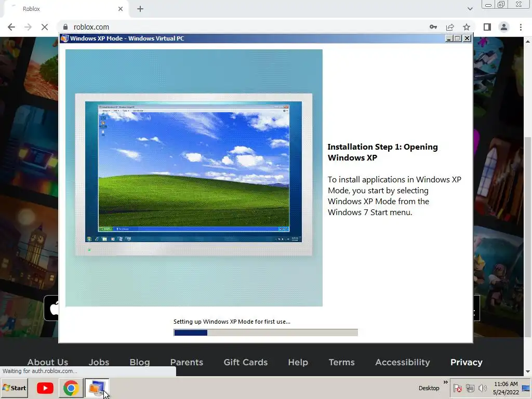
Task: Click the network tray icon
Action: pos(470,388)
